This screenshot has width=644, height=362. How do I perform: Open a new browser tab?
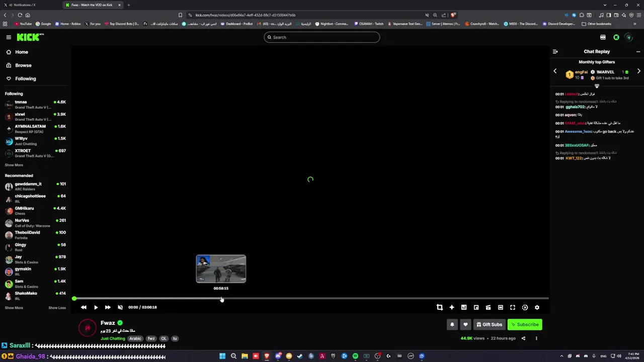[x=129, y=5]
